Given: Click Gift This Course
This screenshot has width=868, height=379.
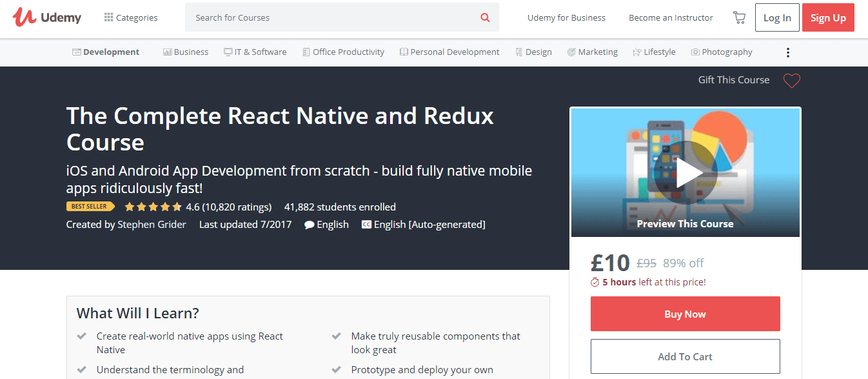Looking at the screenshot, I should (x=734, y=80).
